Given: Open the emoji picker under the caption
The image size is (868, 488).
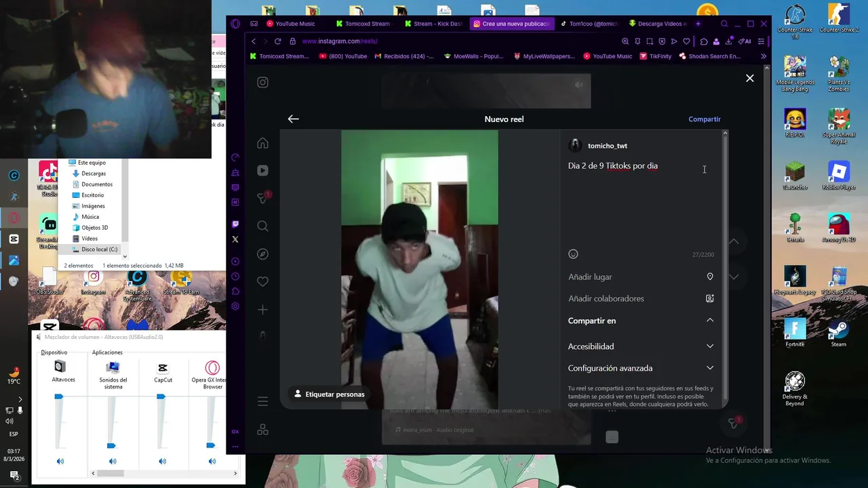Looking at the screenshot, I should [573, 254].
